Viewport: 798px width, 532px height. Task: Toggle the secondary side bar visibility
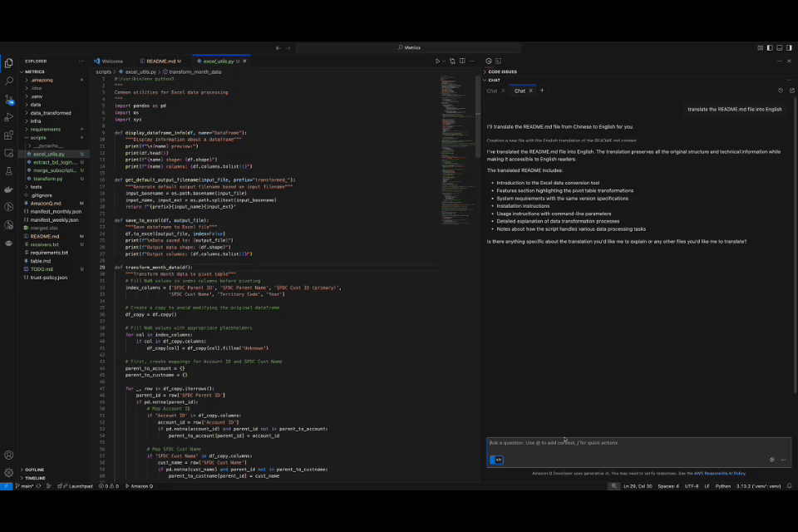click(x=791, y=48)
